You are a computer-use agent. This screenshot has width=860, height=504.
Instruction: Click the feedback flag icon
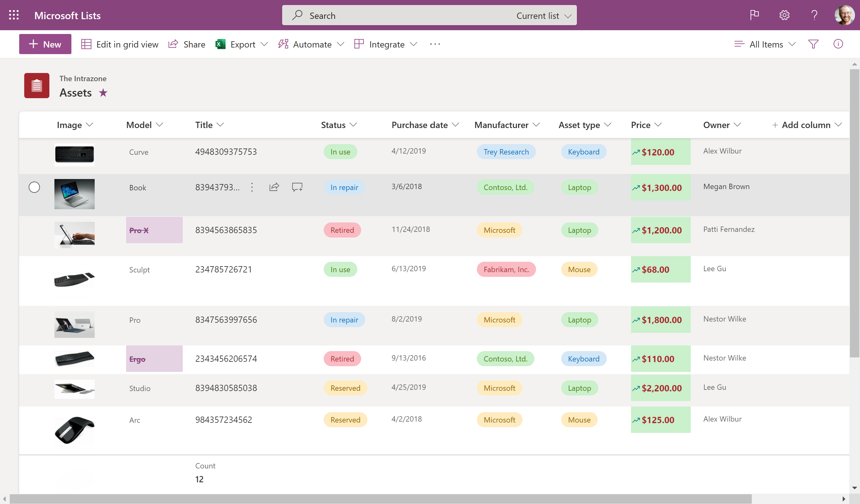755,15
